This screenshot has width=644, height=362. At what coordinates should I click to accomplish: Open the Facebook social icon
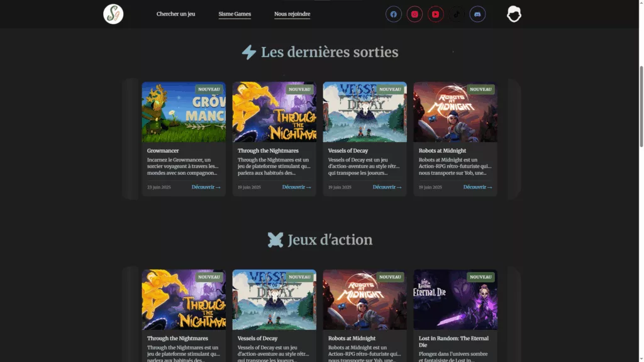[x=394, y=14]
